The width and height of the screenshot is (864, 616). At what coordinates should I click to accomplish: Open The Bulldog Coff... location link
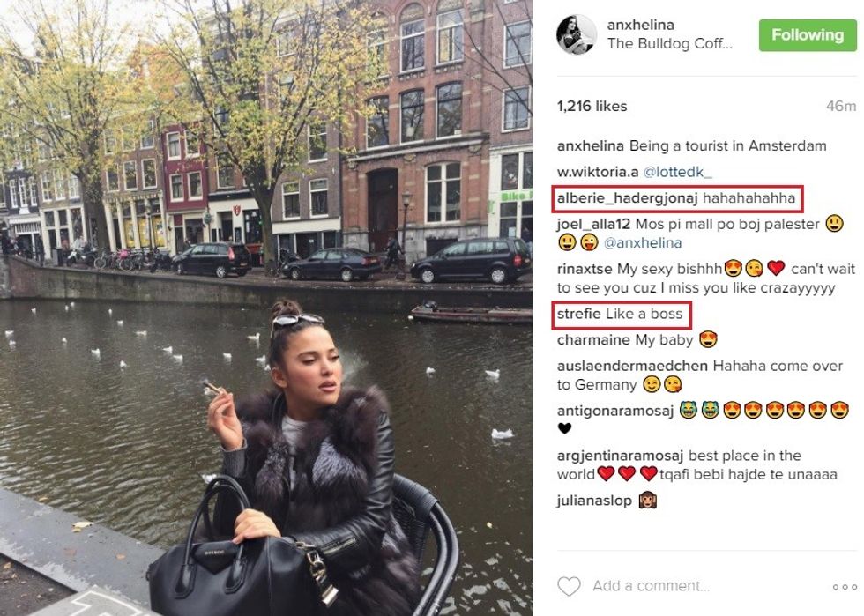point(670,43)
